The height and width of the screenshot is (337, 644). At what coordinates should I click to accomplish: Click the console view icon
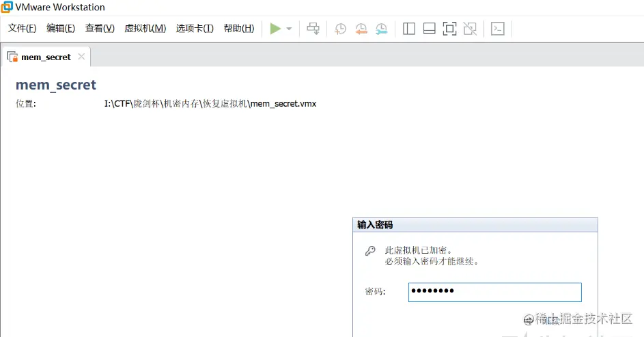coord(498,29)
